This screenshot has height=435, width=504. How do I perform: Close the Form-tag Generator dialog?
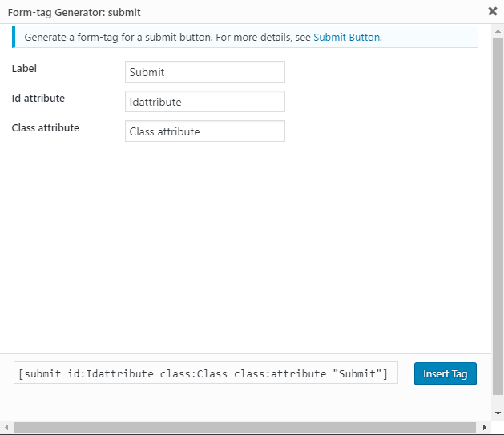point(492,11)
